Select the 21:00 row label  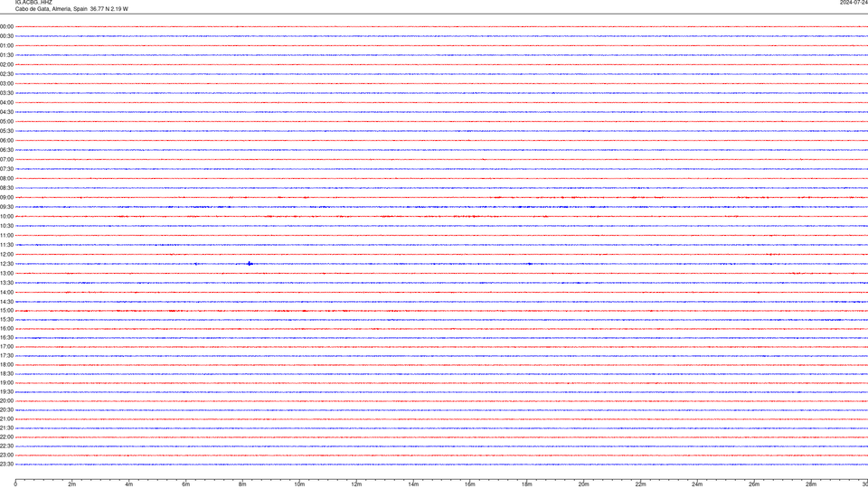coord(6,418)
